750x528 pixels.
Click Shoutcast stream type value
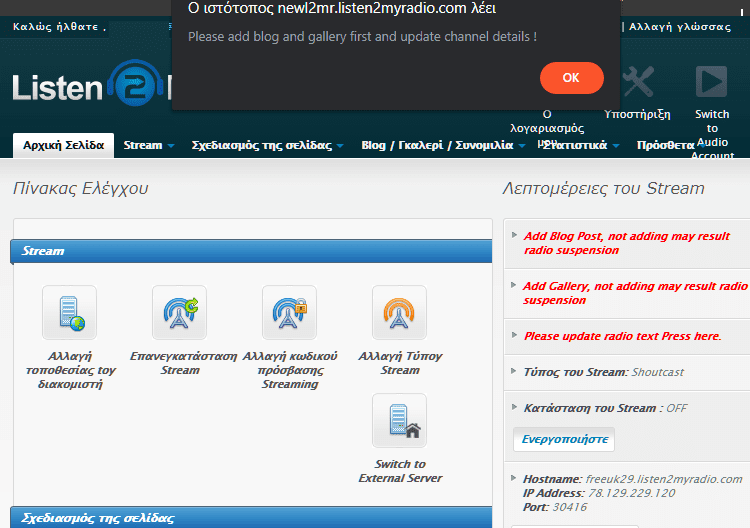(658, 372)
